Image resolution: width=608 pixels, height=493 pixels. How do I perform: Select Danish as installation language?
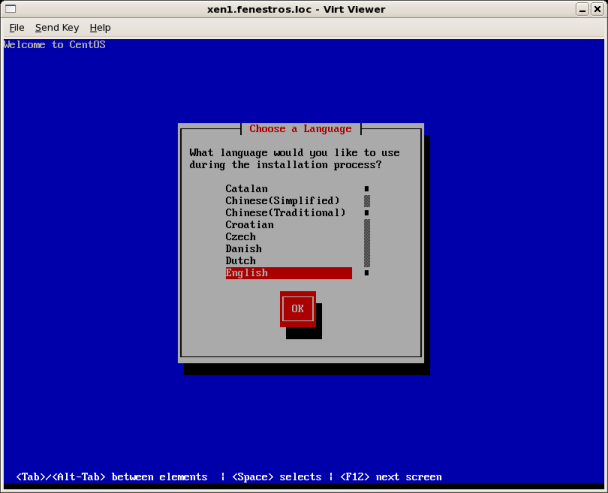coord(243,249)
